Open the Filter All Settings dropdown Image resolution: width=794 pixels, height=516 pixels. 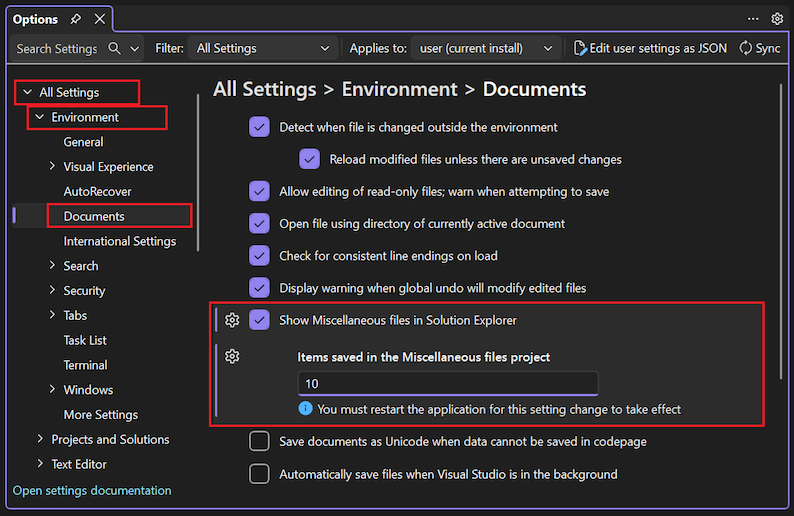point(263,48)
